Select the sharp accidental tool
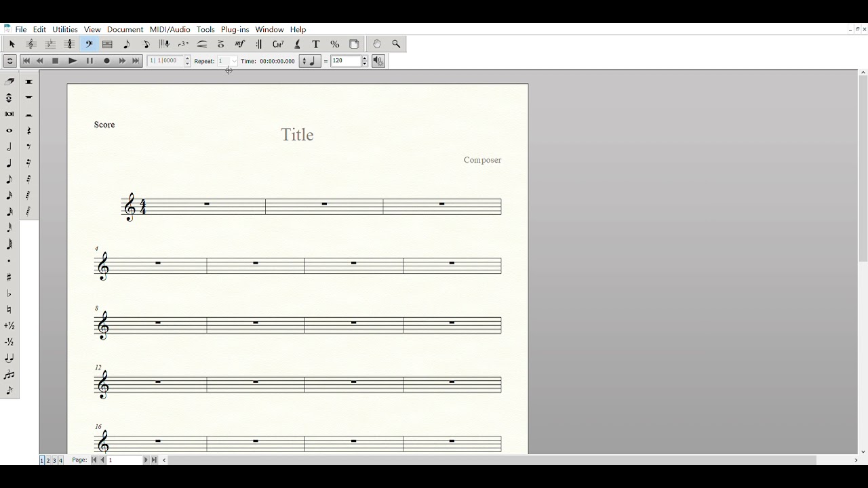The image size is (868, 488). (x=9, y=277)
